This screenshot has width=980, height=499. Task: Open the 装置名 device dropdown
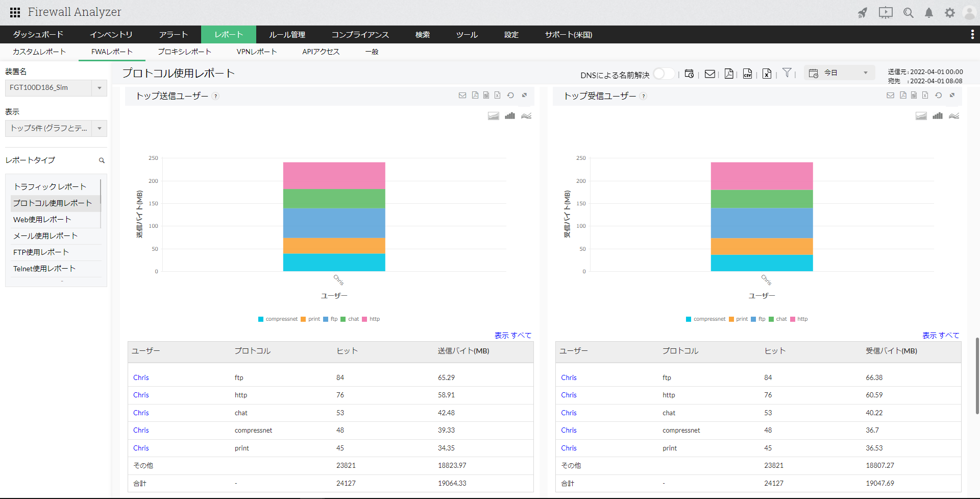(x=99, y=88)
